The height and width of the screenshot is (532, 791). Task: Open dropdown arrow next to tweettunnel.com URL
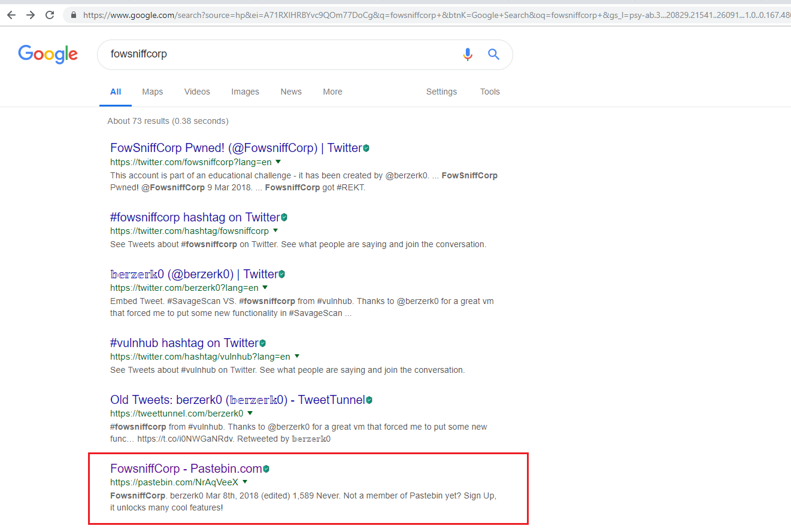[x=250, y=413]
